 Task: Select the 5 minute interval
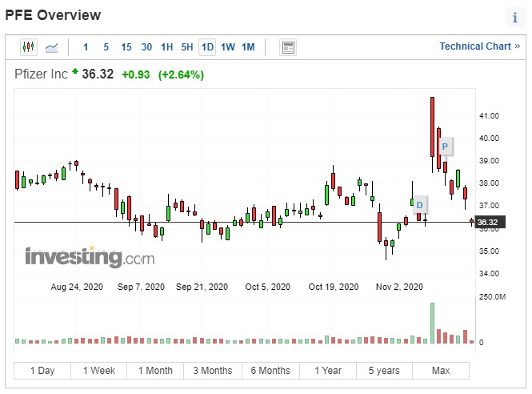click(x=106, y=47)
